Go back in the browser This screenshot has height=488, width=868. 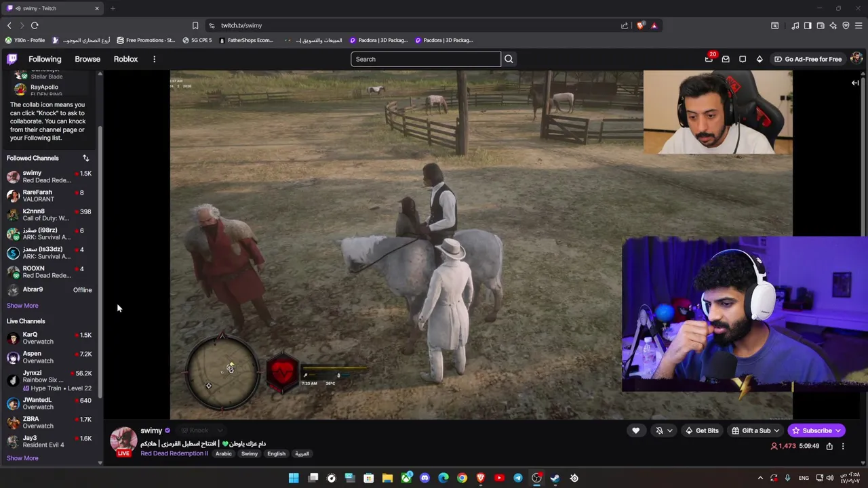[x=9, y=26]
